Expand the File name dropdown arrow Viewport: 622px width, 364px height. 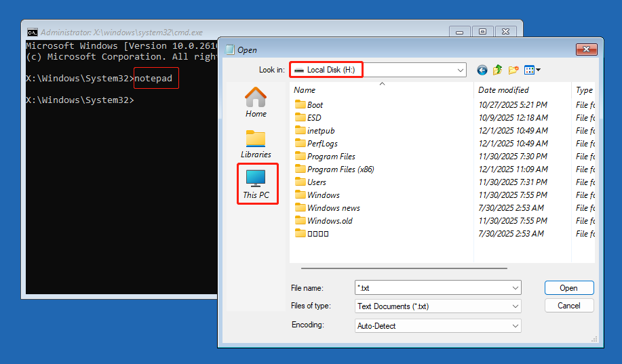point(516,288)
